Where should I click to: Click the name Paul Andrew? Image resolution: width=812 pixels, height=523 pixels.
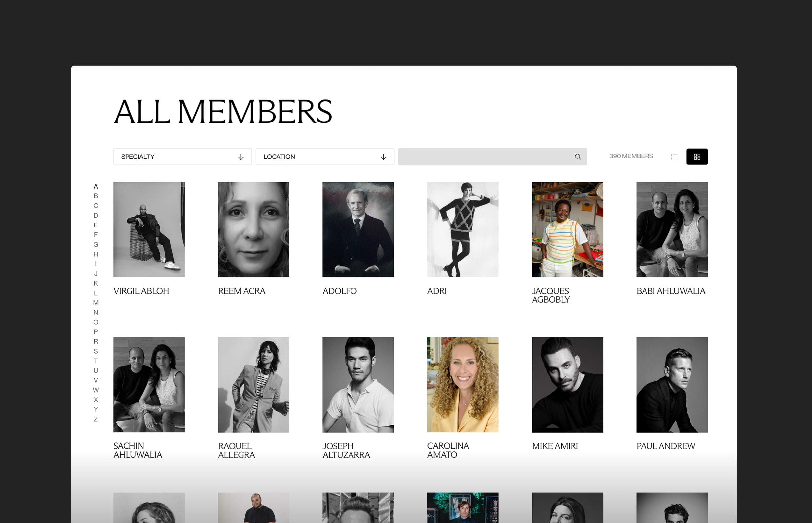[666, 446]
